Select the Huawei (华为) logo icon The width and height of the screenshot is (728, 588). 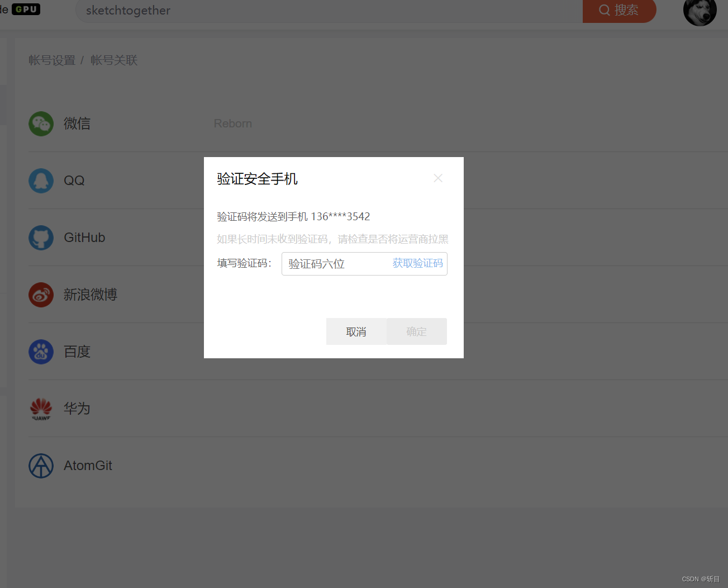pos(41,409)
